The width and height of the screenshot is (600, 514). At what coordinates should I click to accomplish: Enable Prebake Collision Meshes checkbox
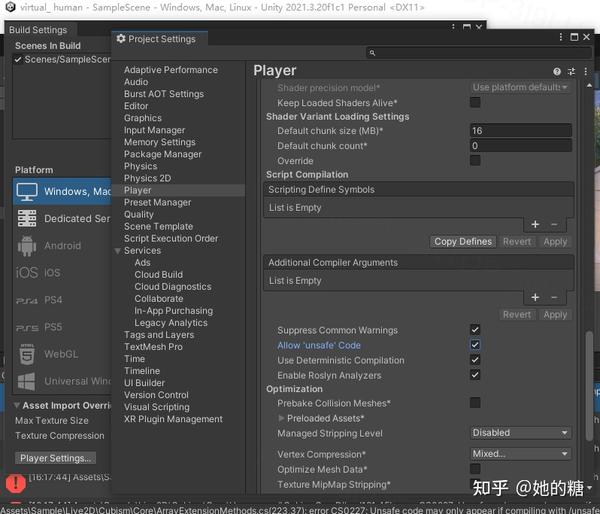[x=475, y=403]
